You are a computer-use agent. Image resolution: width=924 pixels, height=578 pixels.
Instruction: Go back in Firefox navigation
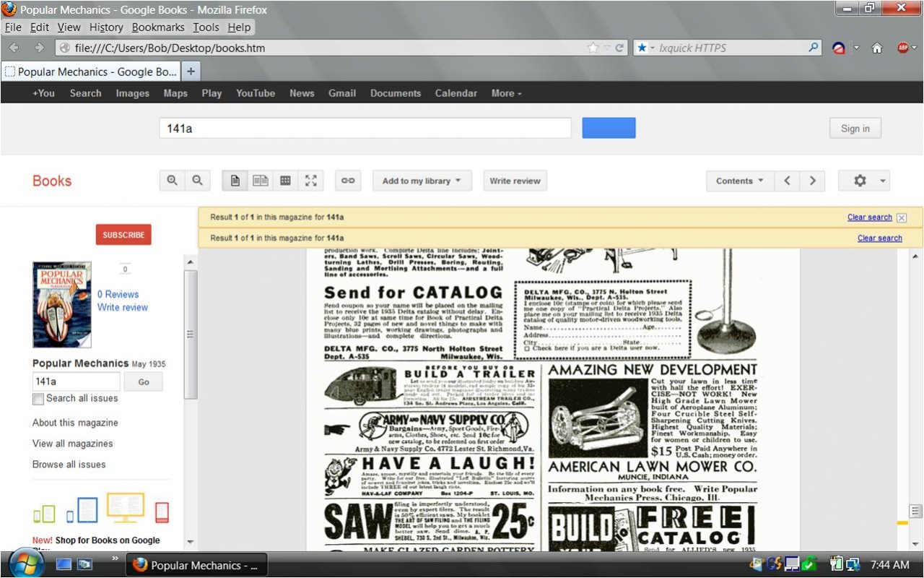(x=14, y=48)
